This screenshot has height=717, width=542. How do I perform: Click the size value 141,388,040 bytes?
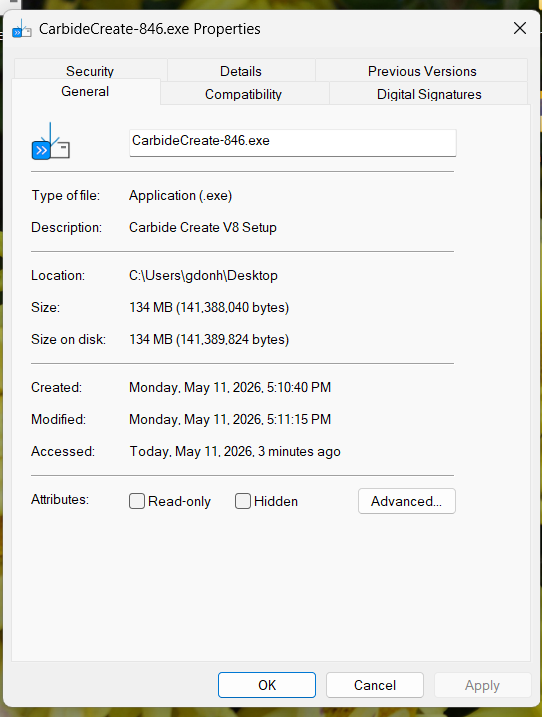tap(234, 307)
